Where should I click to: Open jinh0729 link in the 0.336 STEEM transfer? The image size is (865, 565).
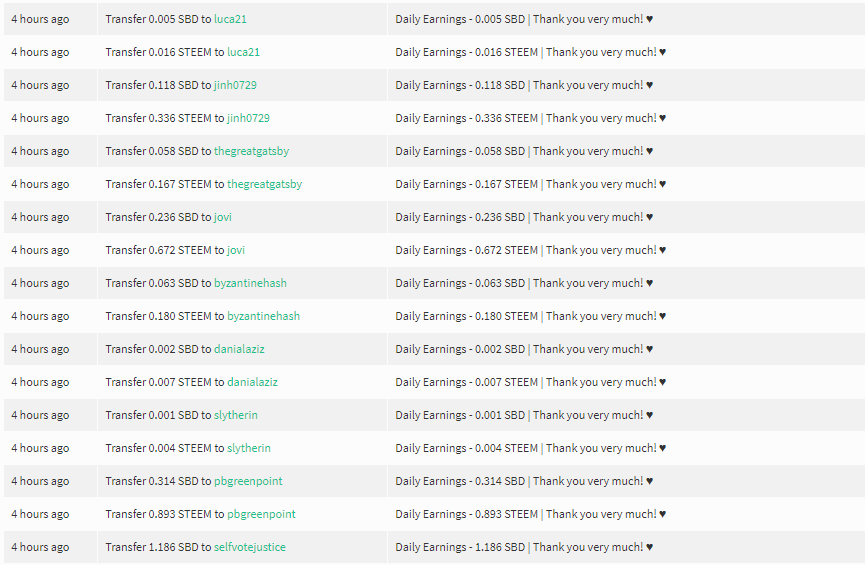pos(248,118)
